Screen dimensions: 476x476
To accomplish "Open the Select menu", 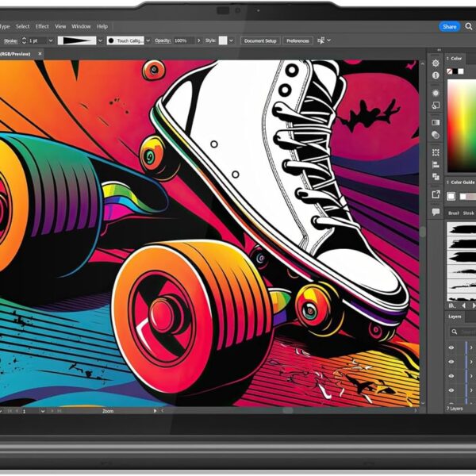I will point(23,26).
